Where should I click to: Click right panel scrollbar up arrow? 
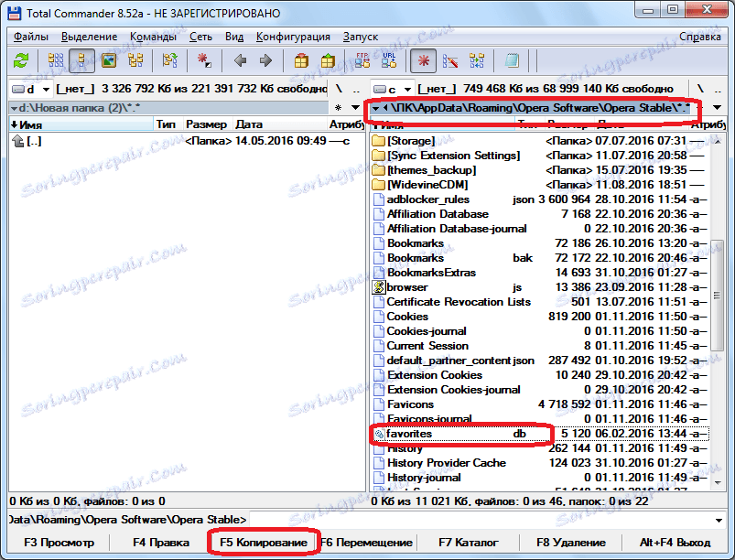[x=718, y=141]
